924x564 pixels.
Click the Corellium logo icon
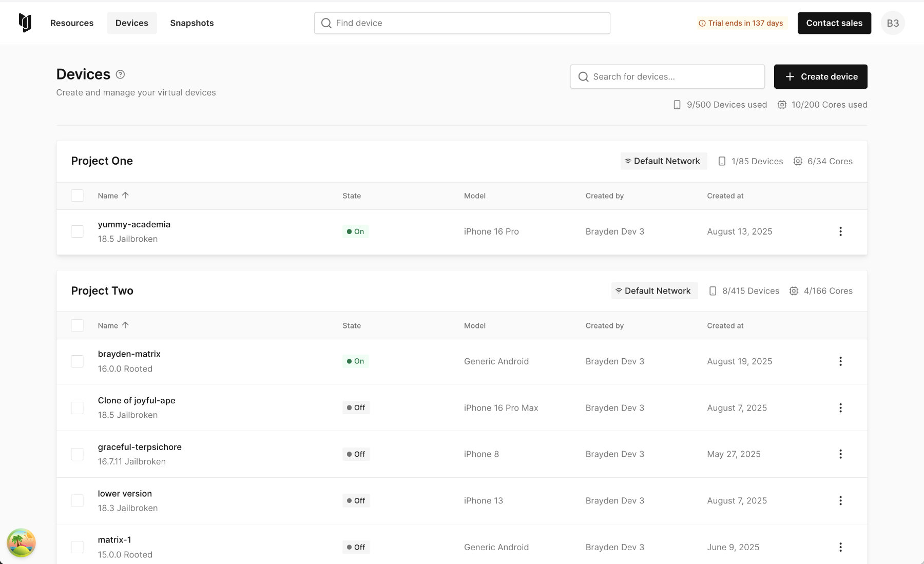(x=25, y=23)
